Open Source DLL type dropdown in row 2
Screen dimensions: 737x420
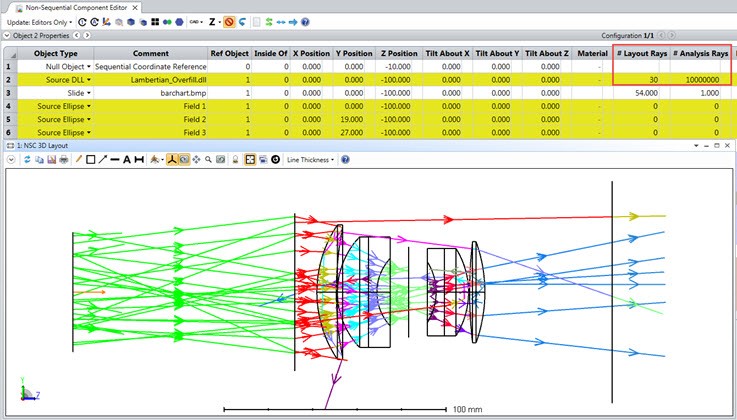click(x=88, y=80)
